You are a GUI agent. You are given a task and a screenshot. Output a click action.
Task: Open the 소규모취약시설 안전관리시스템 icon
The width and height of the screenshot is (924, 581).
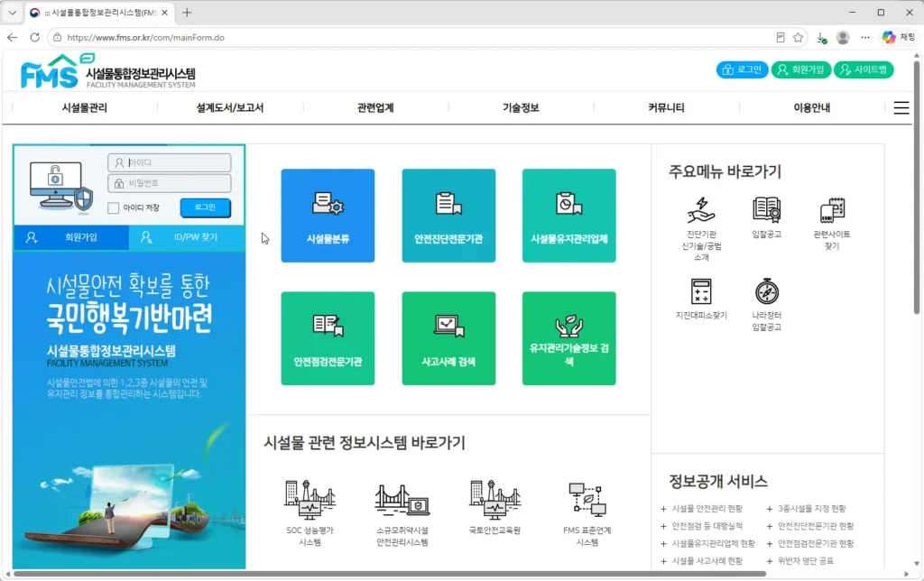coord(402,501)
